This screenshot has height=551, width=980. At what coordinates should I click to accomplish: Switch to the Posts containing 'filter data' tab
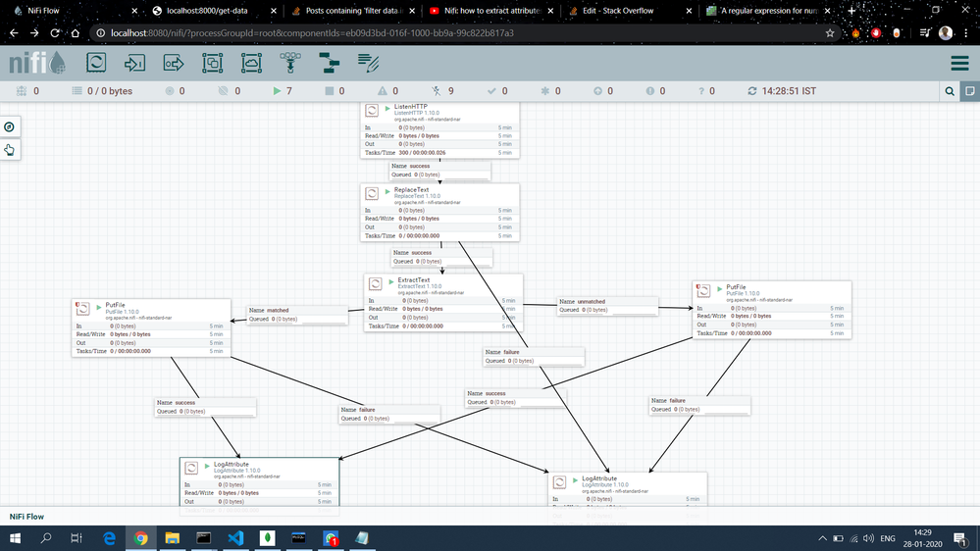click(x=352, y=11)
